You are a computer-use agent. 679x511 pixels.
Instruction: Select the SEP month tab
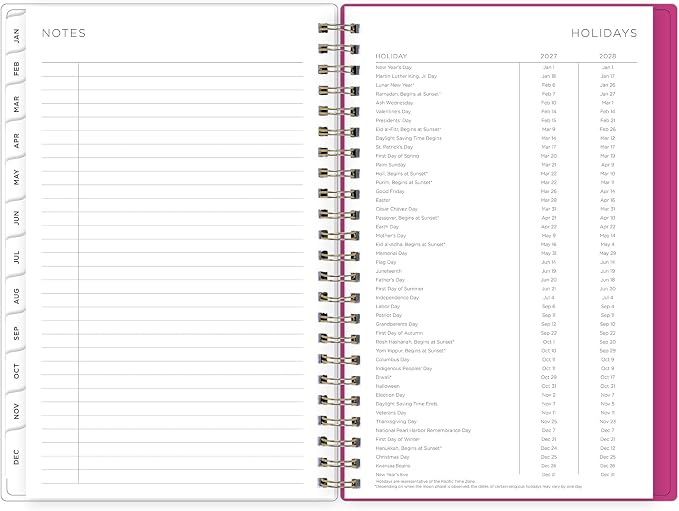coord(16,333)
